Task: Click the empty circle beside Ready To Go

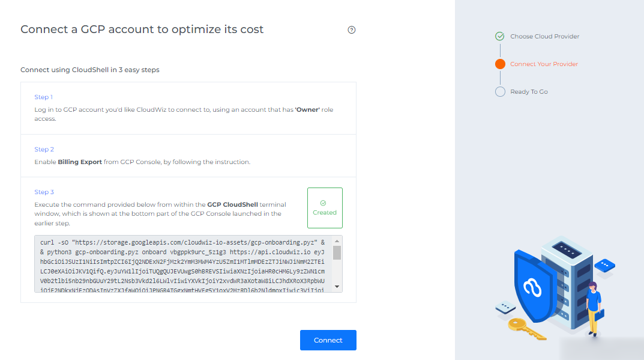Action: coord(500,91)
